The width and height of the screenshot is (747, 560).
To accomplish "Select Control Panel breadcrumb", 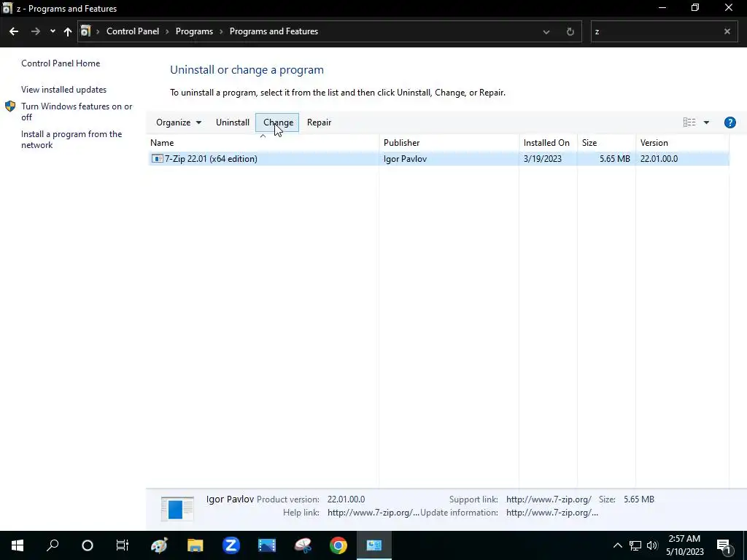I will pos(133,31).
